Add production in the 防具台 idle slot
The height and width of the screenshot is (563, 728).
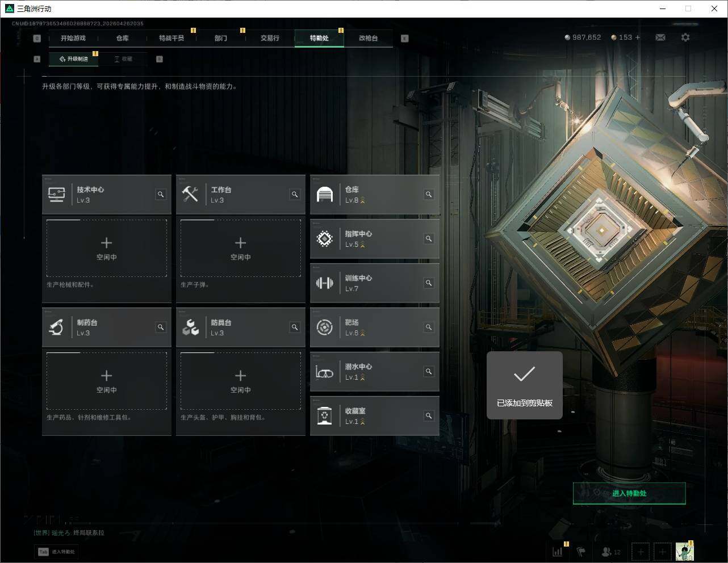coord(241,381)
